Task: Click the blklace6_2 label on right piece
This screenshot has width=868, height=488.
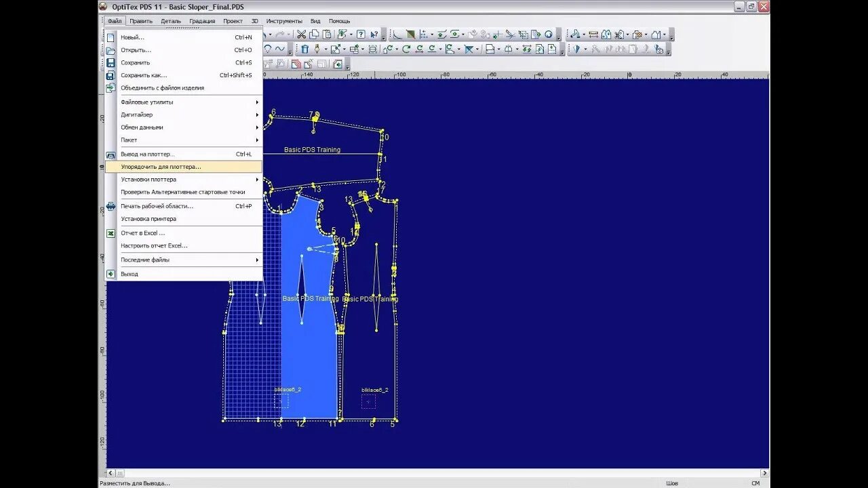Action: coord(375,390)
